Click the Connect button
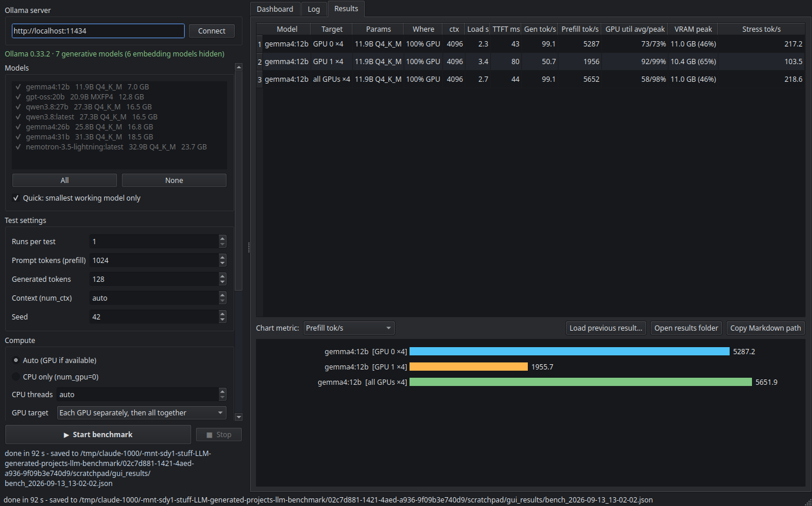 click(212, 31)
